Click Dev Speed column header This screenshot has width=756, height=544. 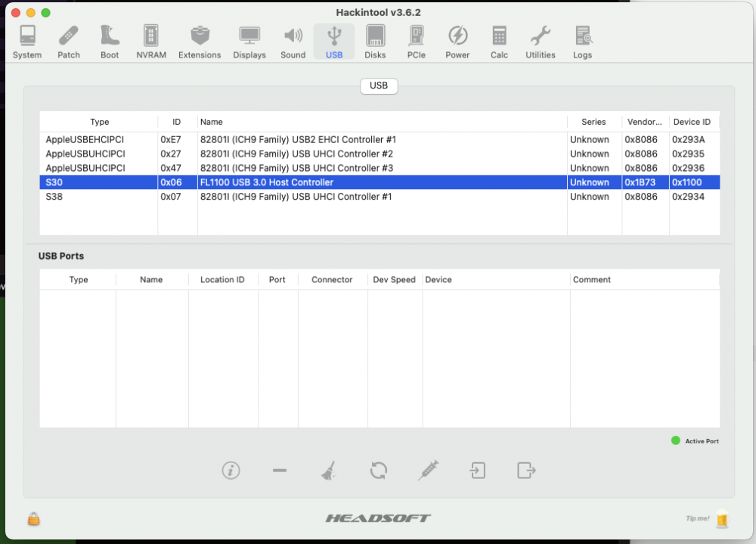[395, 280]
